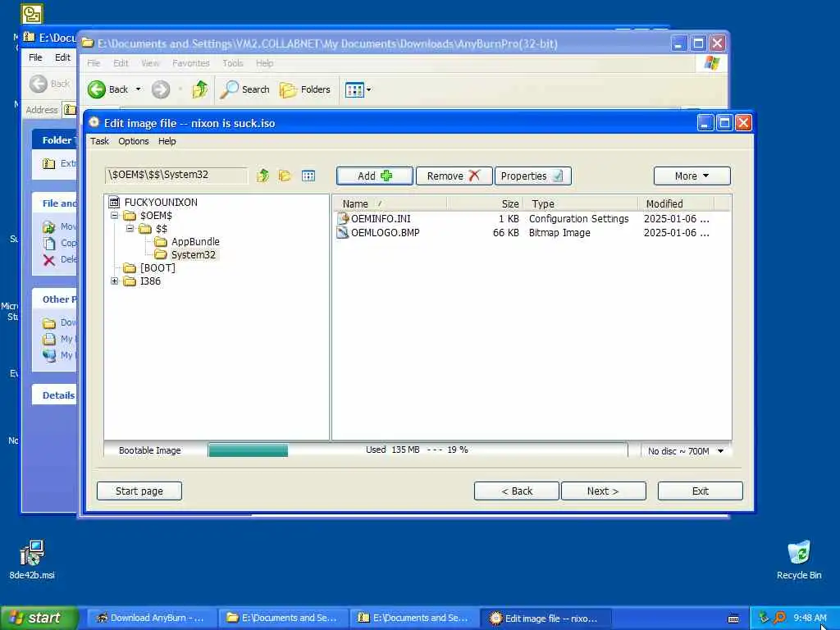The width and height of the screenshot is (840, 630).
Task: Click the path field showing \$OEM$\$$\System32
Action: point(176,176)
